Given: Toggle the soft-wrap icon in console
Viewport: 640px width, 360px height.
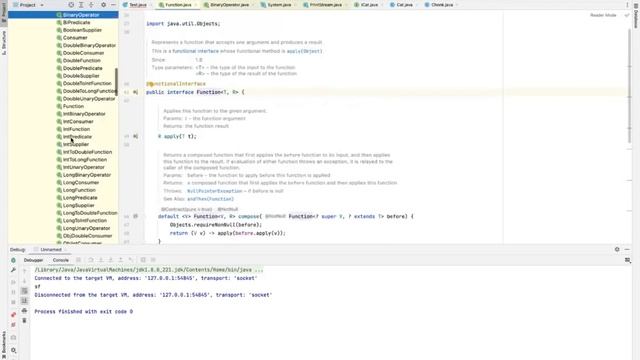Looking at the screenshot, I should (24, 291).
